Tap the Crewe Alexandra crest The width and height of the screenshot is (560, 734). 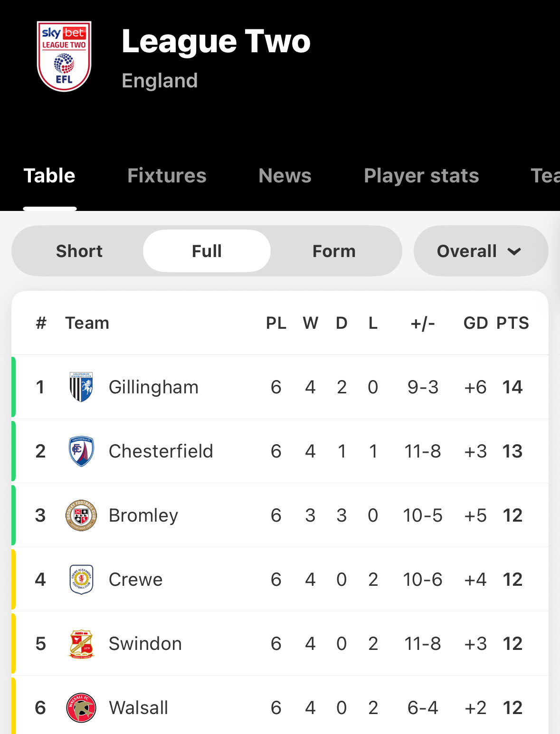(81, 580)
